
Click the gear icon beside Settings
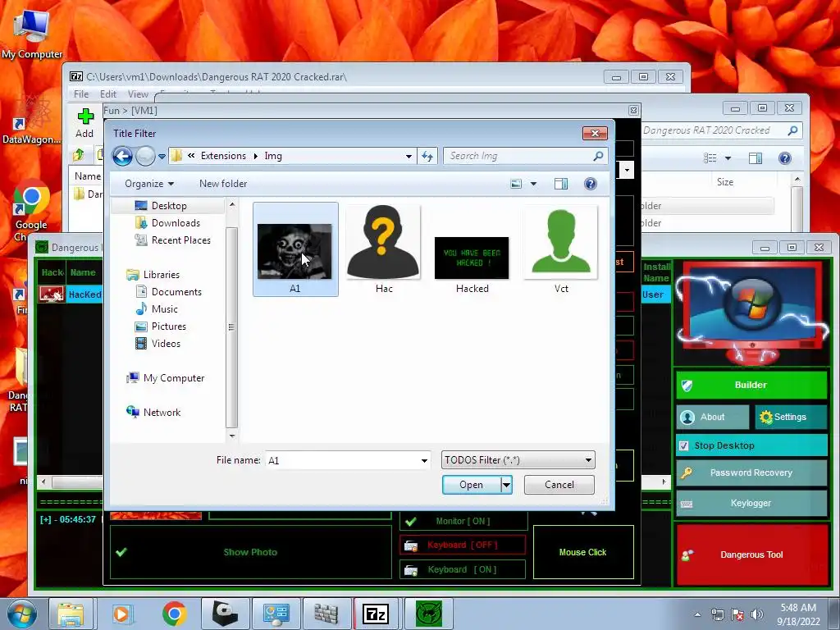pyautogui.click(x=765, y=417)
